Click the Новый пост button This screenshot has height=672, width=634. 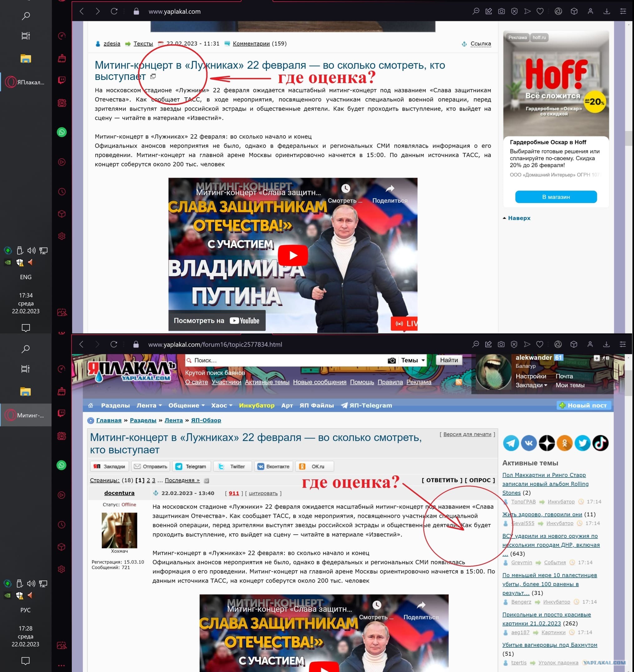pyautogui.click(x=584, y=405)
